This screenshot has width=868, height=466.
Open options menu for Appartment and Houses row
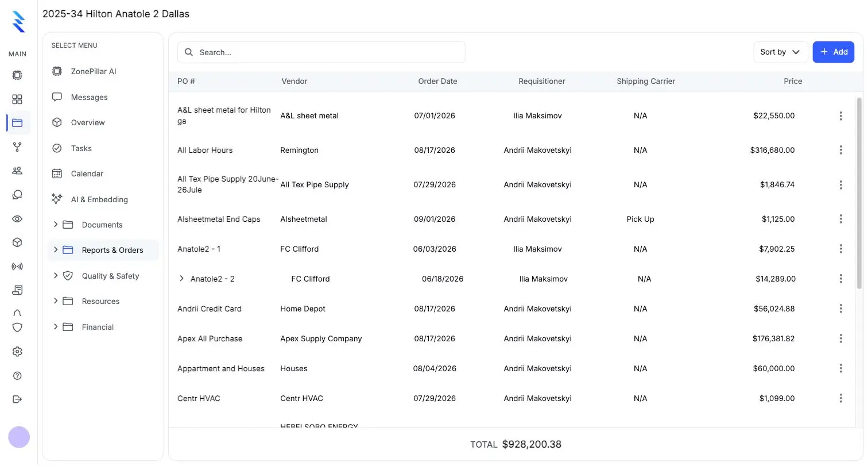coord(840,369)
